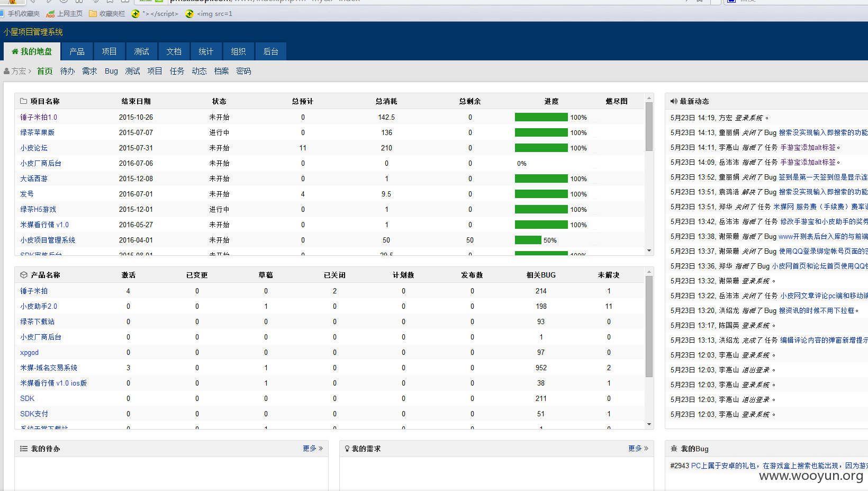Open task 手游宝添加alt标签 from 14:11 activity
This screenshot has height=491, width=868.
pyautogui.click(x=808, y=147)
